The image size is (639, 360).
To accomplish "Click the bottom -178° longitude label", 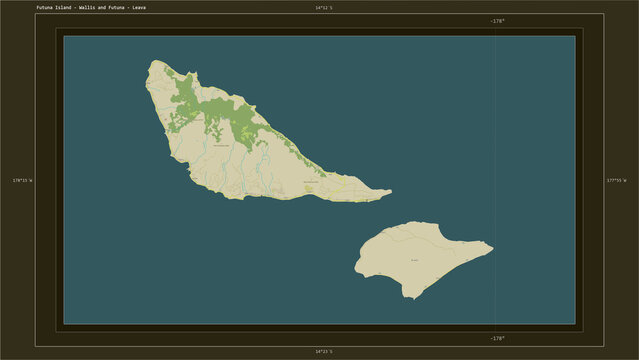I will (498, 338).
